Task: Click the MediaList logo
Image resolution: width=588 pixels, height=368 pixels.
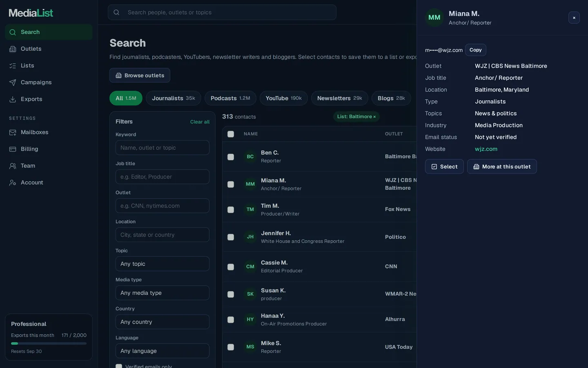Action: [x=31, y=13]
